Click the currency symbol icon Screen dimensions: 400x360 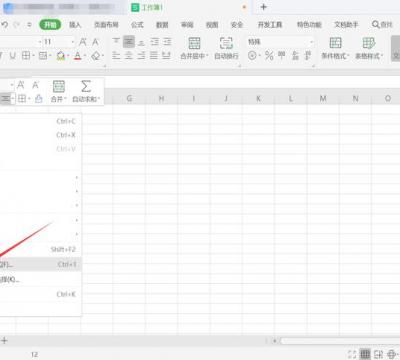252,56
